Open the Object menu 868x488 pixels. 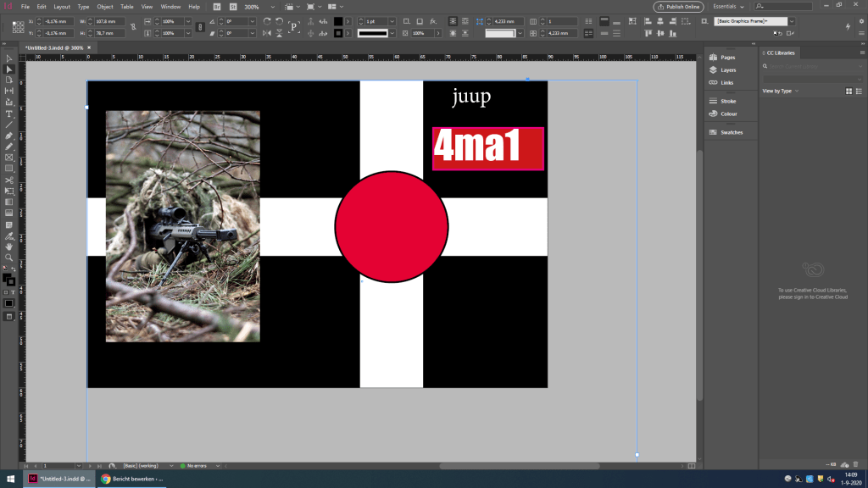105,6
